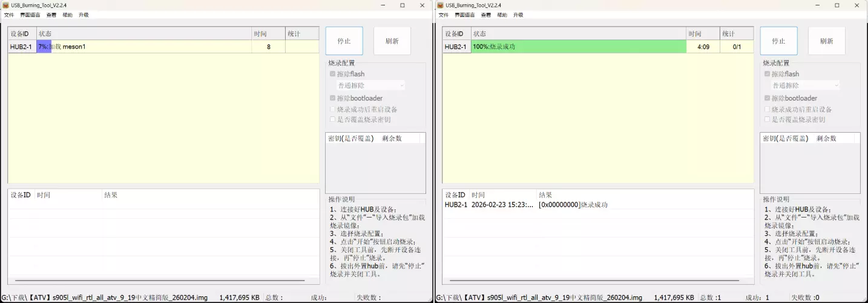Click 成功: 1 status entry in the success window

click(x=757, y=298)
